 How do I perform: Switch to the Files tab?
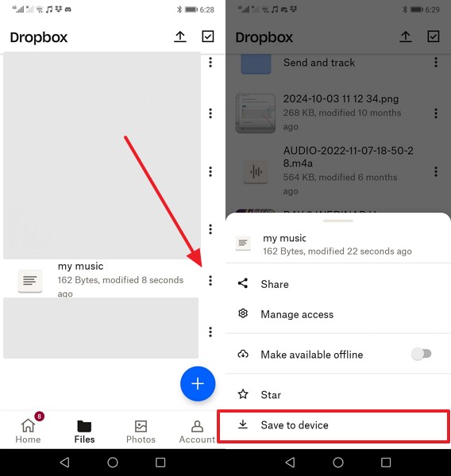tap(84, 432)
